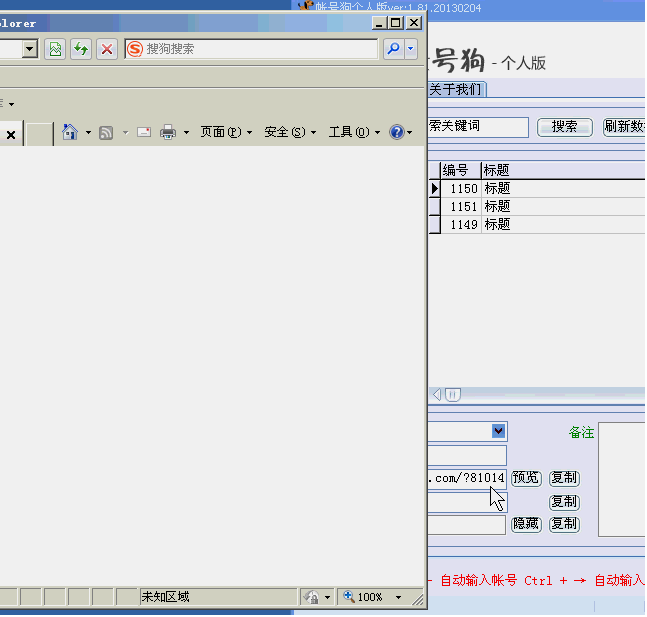Click the 复制 button beside the URL field
Image resolution: width=647 pixels, height=617 pixels.
564,478
